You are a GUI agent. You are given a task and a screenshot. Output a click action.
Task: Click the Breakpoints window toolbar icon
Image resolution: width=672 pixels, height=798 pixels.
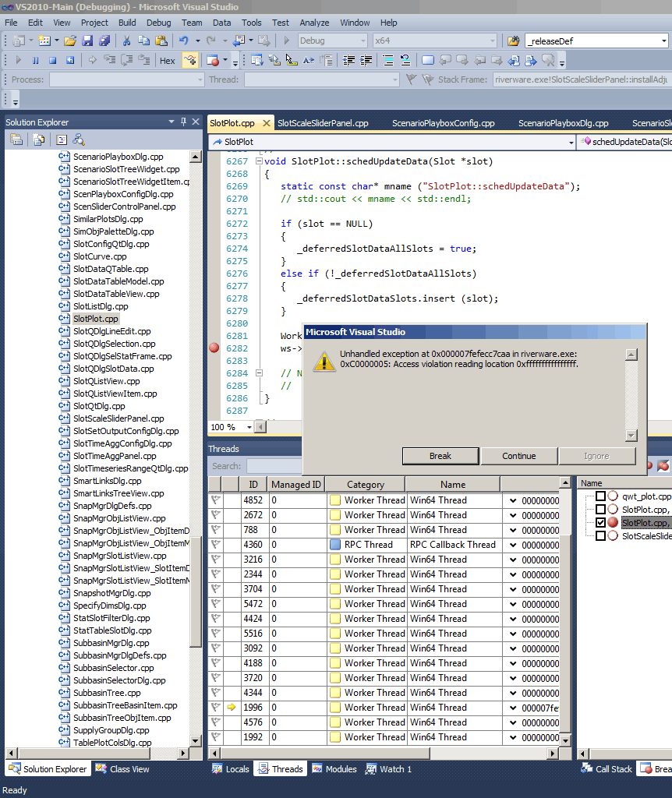tap(213, 61)
